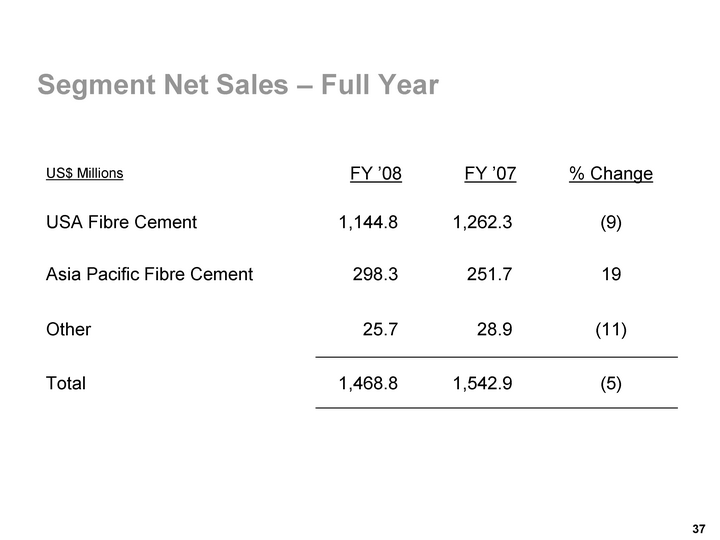Click the USA Fibre Cement row label
The height and width of the screenshot is (540, 720).
pyautogui.click(x=121, y=222)
